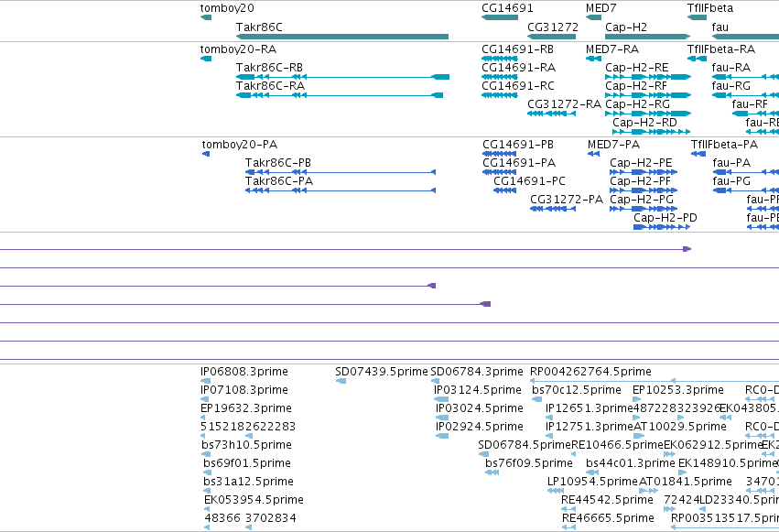Screen dimensions: 779x532
Task: Click the Cap-H2-PE protein label
Action: tap(641, 163)
